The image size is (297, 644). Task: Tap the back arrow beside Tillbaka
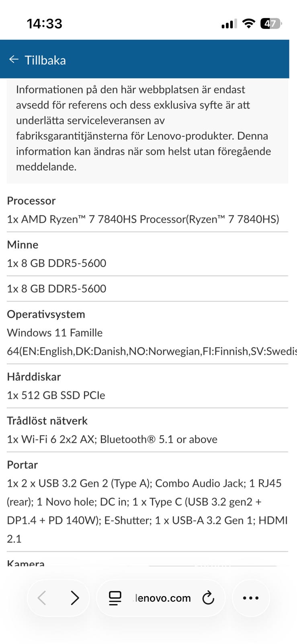[14, 60]
